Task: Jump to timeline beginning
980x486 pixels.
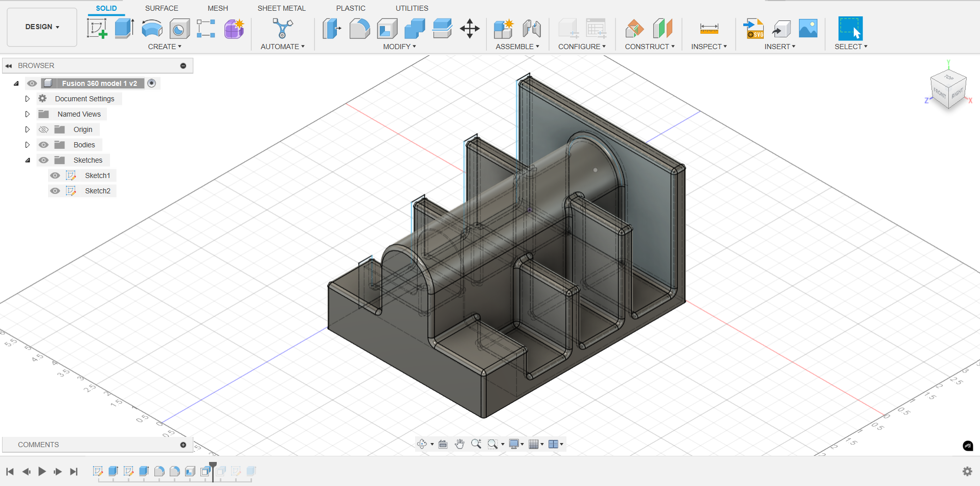Action: tap(10, 471)
